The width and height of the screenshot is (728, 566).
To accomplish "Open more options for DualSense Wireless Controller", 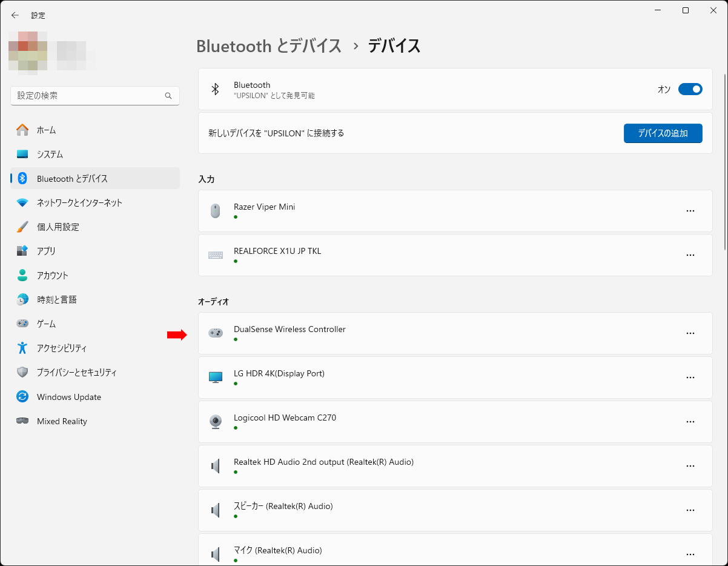I will [x=690, y=333].
